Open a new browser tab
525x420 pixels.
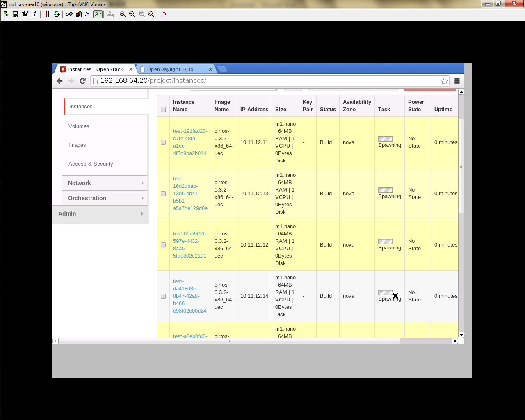point(222,69)
